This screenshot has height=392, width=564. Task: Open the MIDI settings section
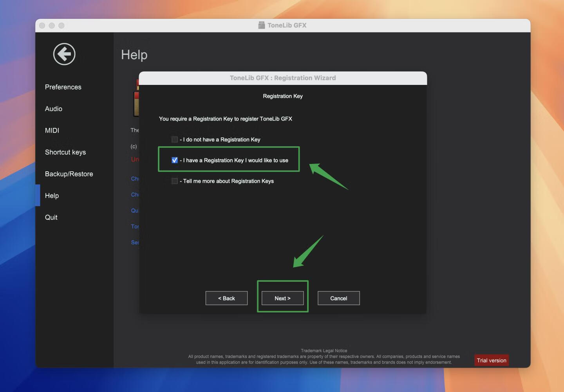click(52, 130)
